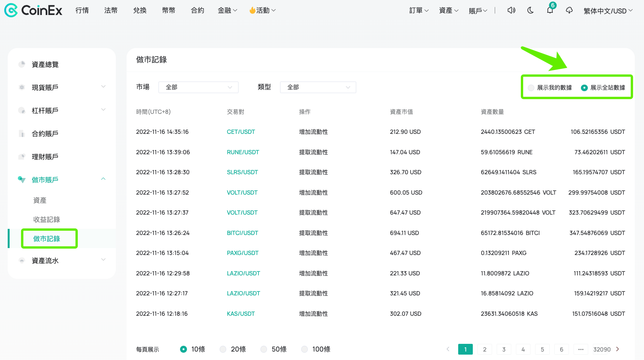Jump to last page 32090
644x360 pixels.
pos(602,349)
